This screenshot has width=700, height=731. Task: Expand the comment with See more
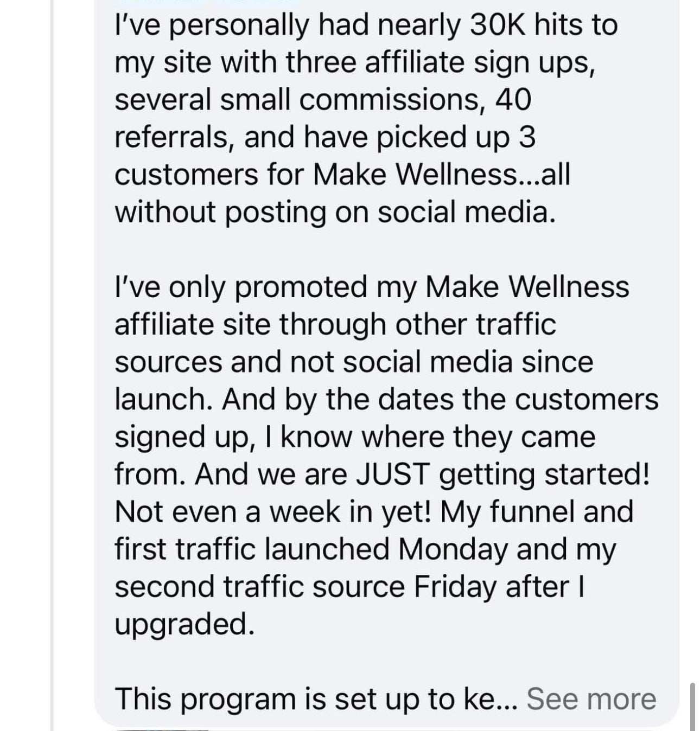[x=591, y=698]
